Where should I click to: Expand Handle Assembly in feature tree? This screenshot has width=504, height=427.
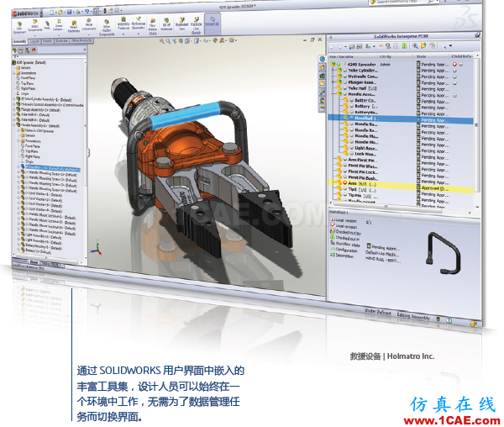pyautogui.click(x=15, y=126)
